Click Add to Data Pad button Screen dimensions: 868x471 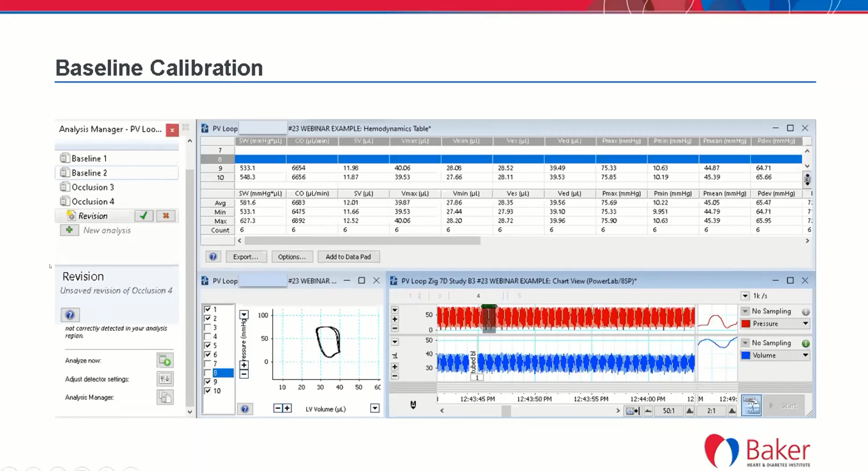pyautogui.click(x=348, y=257)
